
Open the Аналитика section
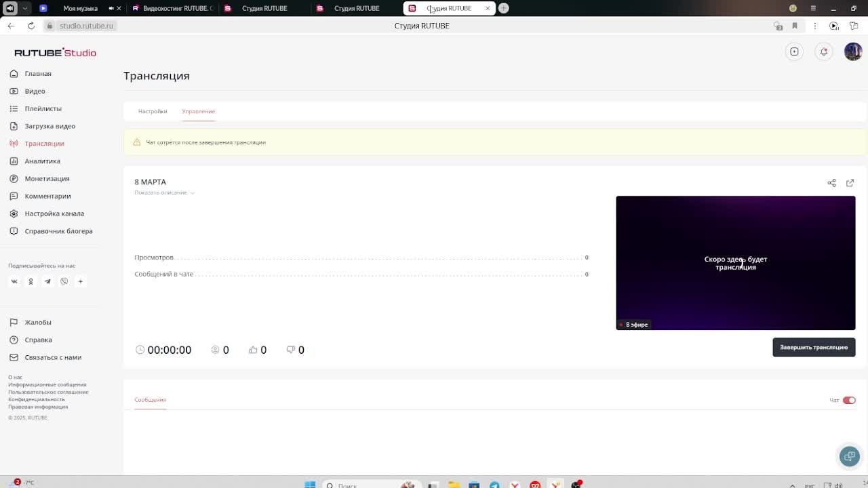click(x=35, y=161)
